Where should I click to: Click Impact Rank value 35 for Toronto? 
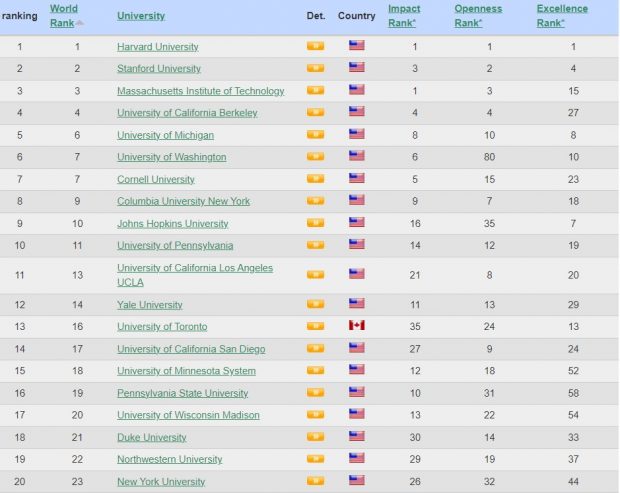pyautogui.click(x=415, y=327)
